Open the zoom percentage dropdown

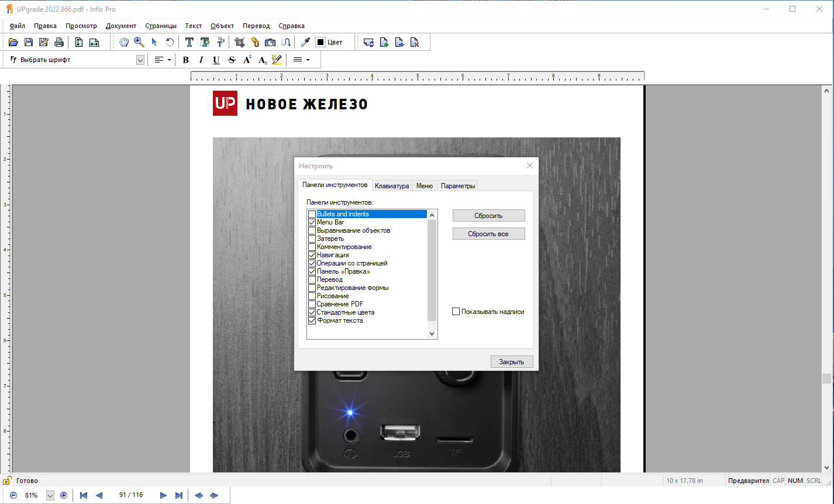click(x=50, y=495)
